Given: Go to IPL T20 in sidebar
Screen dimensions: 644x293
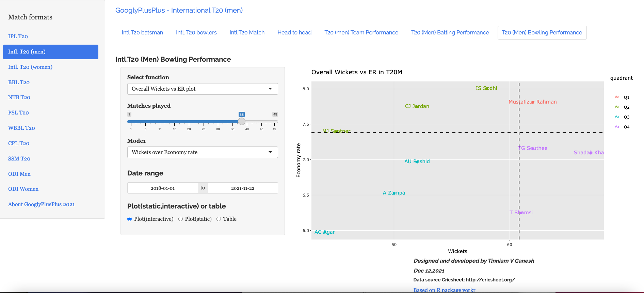Looking at the screenshot, I should [18, 36].
